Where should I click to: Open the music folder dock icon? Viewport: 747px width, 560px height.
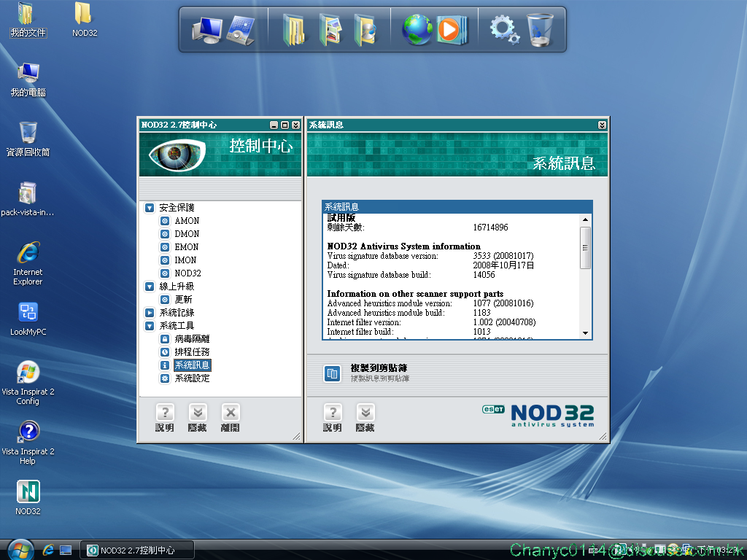pos(365,29)
